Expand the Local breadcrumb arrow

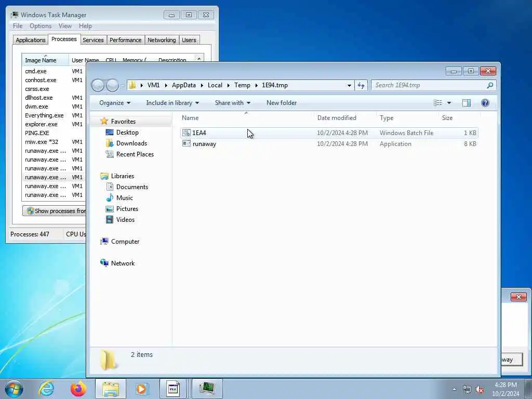tap(229, 85)
